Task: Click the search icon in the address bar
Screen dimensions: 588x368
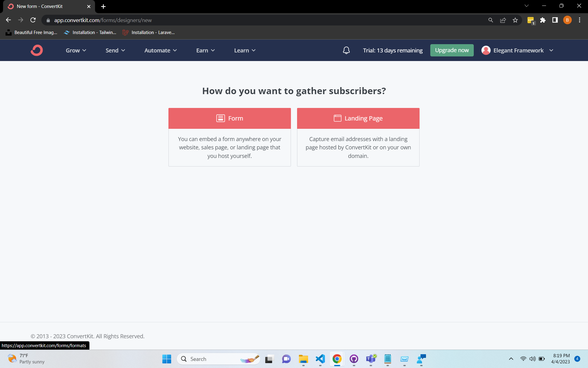Action: pos(491,20)
